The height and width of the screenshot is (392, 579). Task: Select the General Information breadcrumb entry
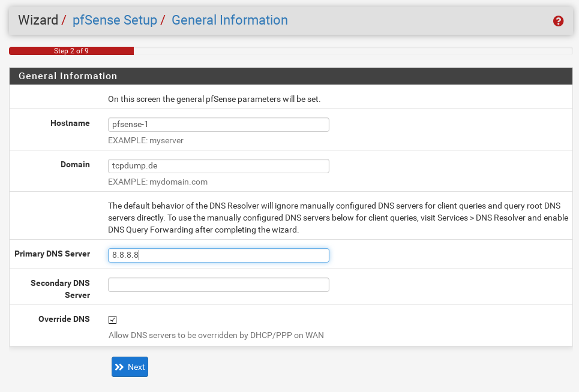(x=230, y=20)
